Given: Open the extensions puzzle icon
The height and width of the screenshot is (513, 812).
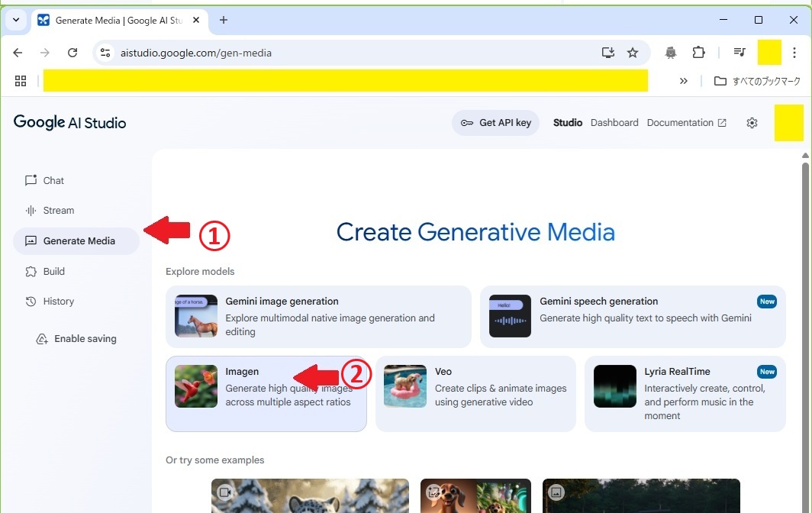Looking at the screenshot, I should (x=698, y=53).
